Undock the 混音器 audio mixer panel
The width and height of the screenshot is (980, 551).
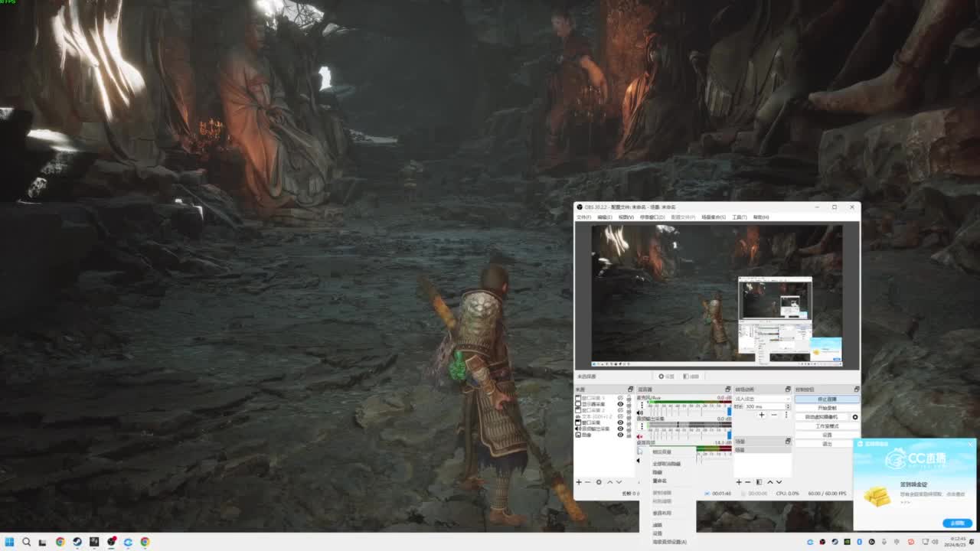728,390
